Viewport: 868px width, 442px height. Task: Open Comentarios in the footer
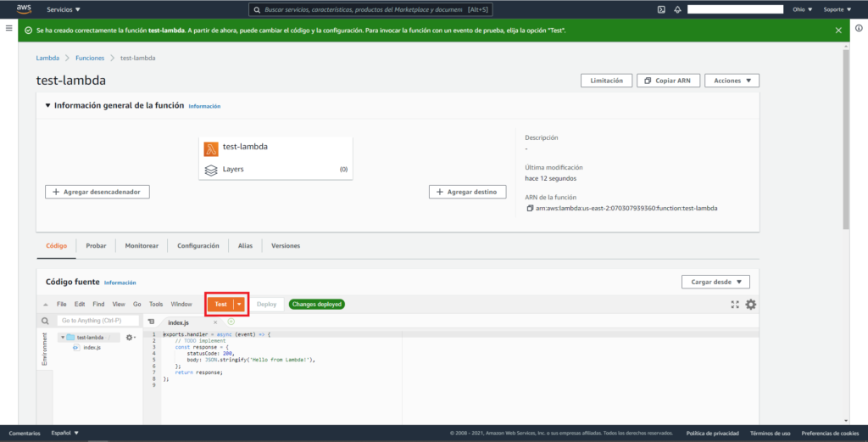tap(25, 434)
